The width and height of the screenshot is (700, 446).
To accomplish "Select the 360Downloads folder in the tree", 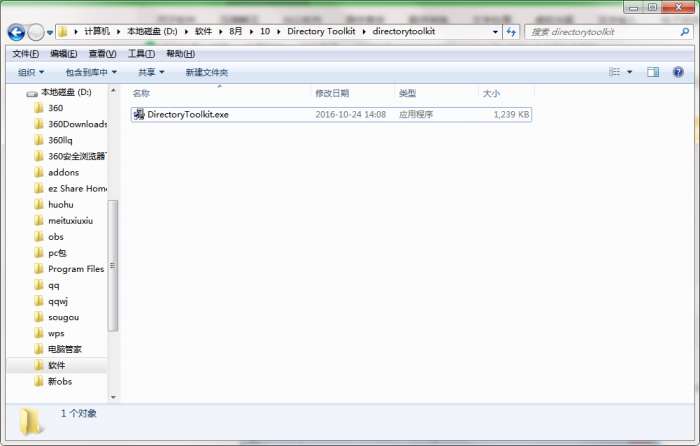I will 77,124.
